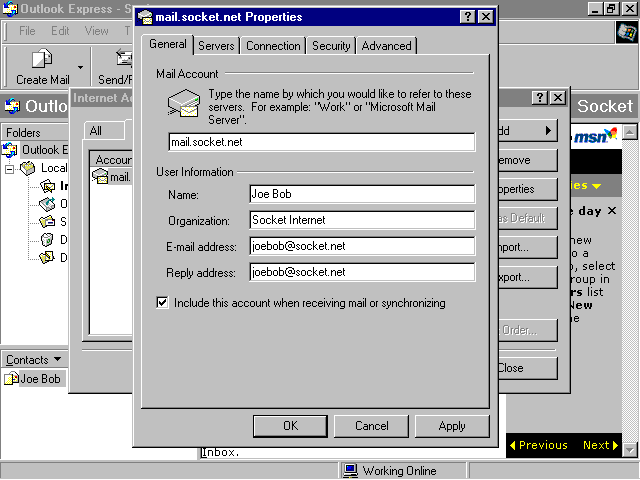Click the Account column header
The width and height of the screenshot is (640, 480).
111,160
